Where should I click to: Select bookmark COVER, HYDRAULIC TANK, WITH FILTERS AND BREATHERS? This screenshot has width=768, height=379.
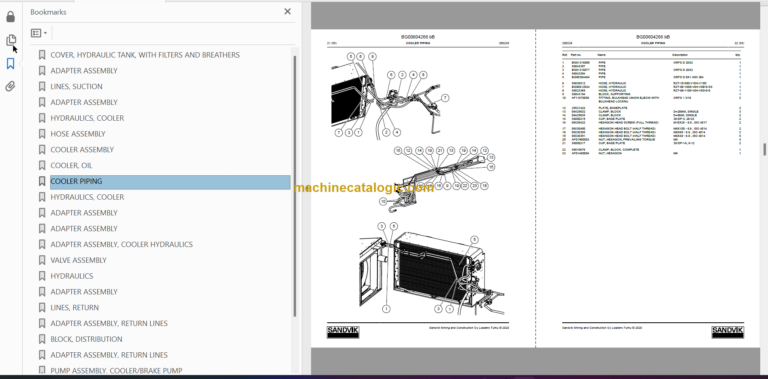pos(145,55)
